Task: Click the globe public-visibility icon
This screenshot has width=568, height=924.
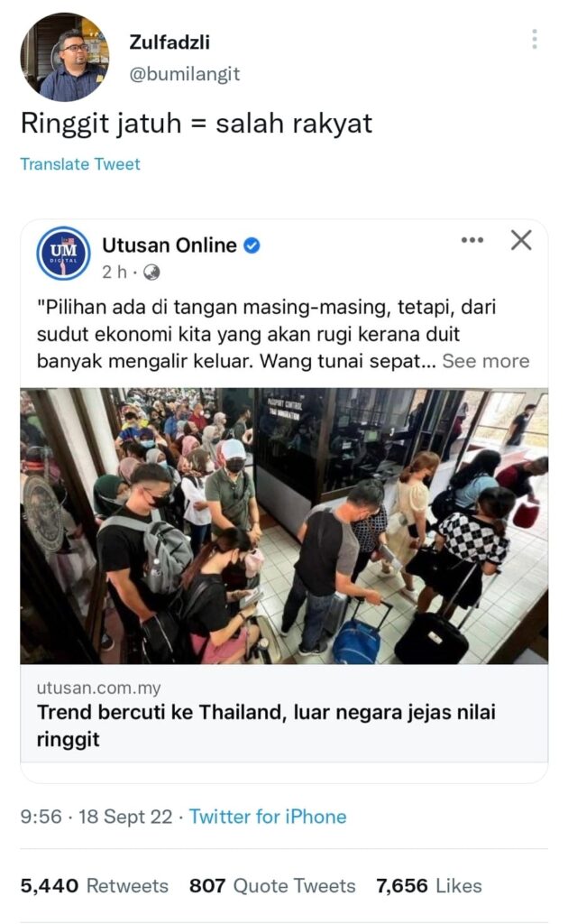Action: [x=151, y=273]
